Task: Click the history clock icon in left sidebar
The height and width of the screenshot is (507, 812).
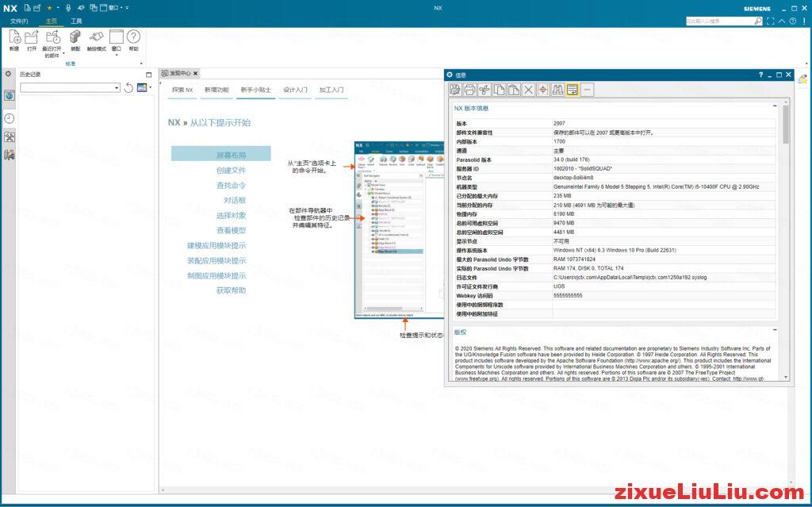Action: point(10,118)
